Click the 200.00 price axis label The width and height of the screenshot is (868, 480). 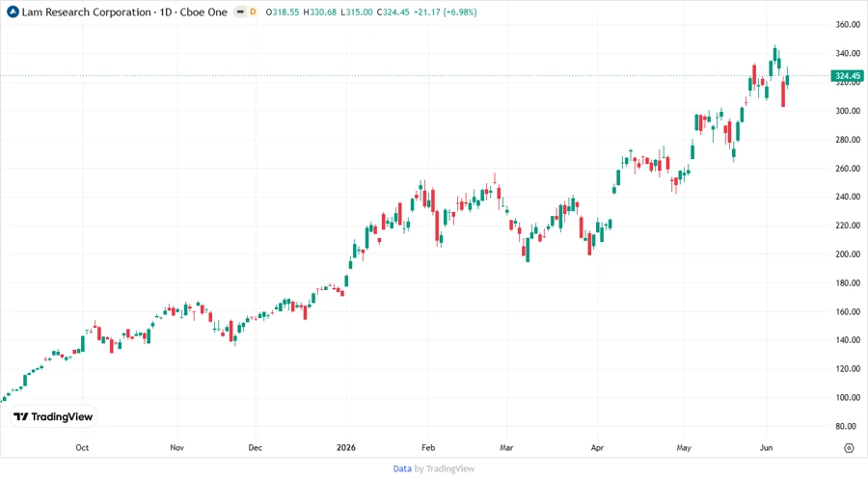pyautogui.click(x=848, y=253)
